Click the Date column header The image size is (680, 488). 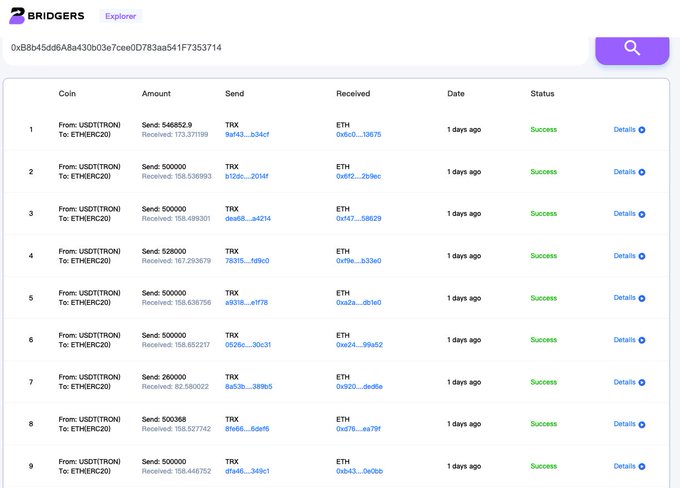[456, 93]
